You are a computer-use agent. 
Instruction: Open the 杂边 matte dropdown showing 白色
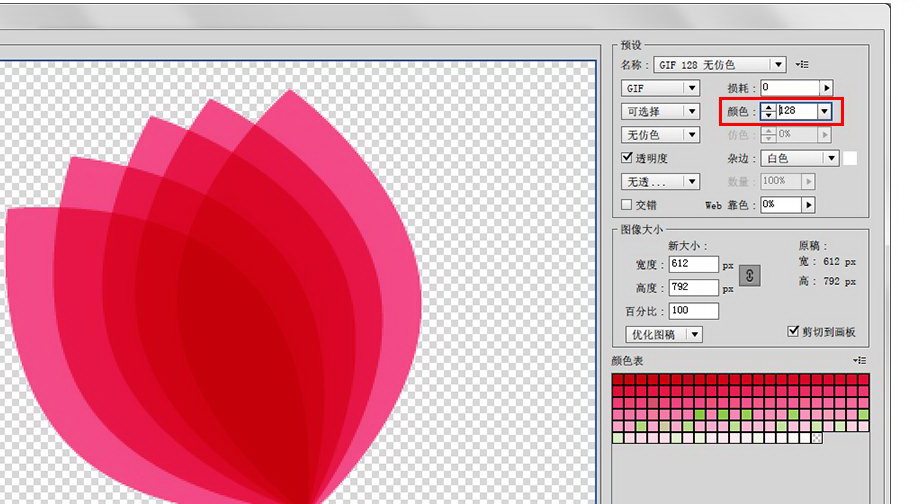pyautogui.click(x=800, y=158)
